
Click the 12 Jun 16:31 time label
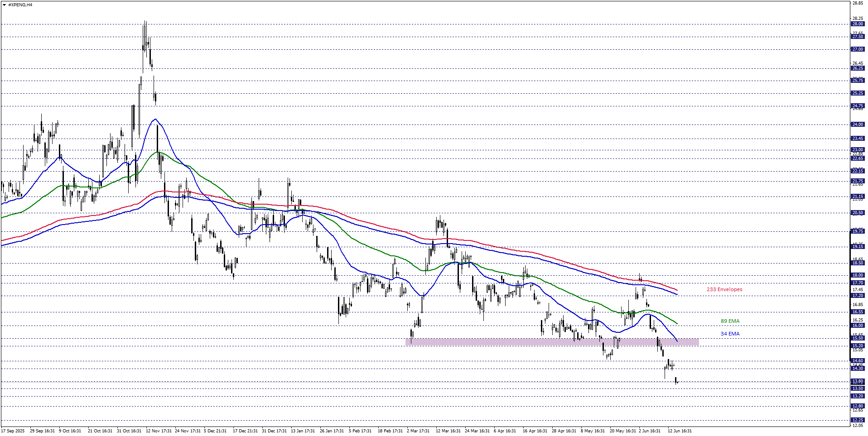click(x=680, y=431)
